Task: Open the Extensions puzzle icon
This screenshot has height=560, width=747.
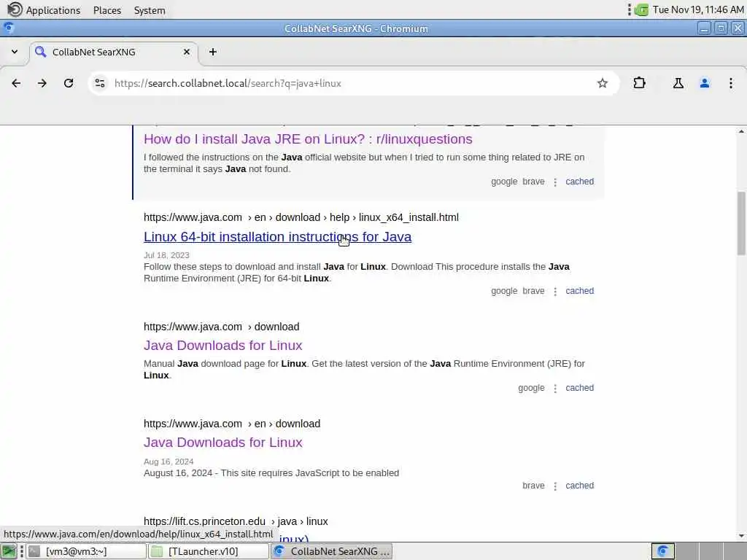Action: pyautogui.click(x=639, y=83)
